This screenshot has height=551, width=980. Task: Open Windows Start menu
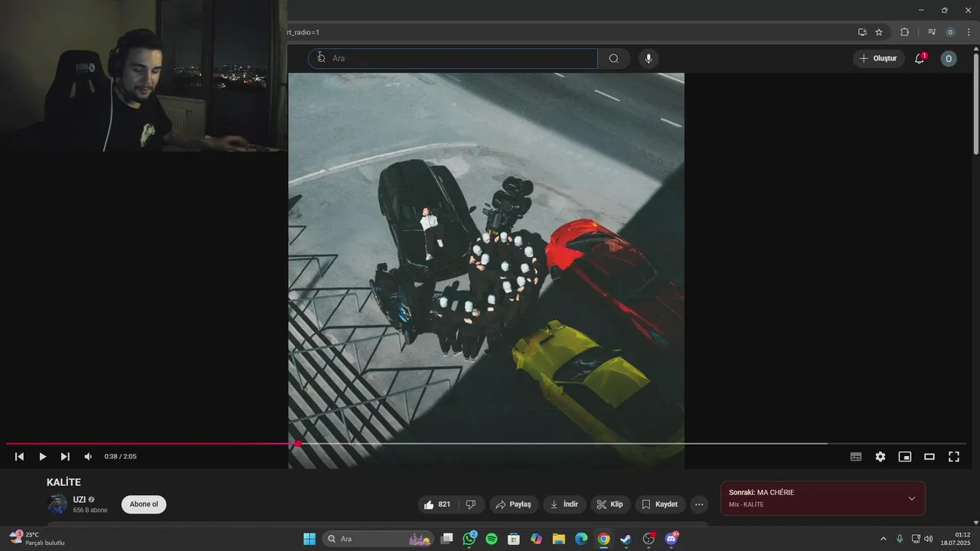pyautogui.click(x=309, y=539)
